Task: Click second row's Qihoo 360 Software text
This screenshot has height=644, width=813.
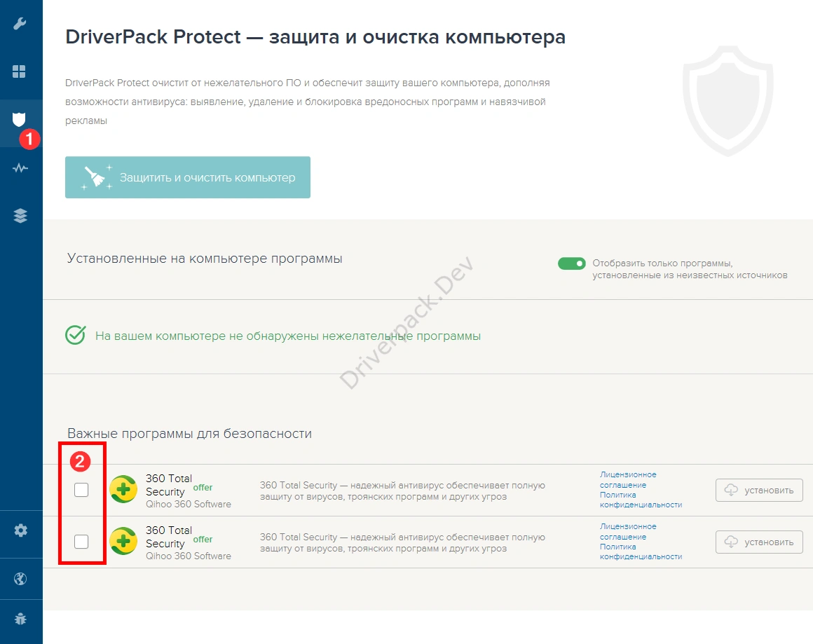Action: (x=189, y=556)
